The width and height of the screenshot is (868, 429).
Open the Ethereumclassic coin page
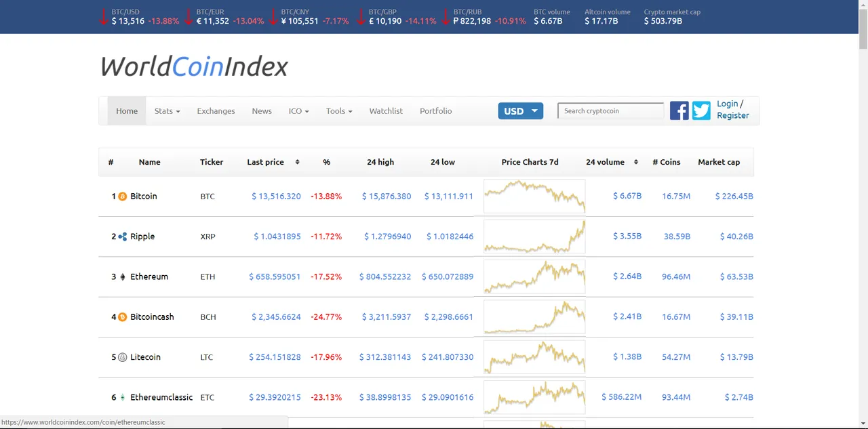[161, 397]
